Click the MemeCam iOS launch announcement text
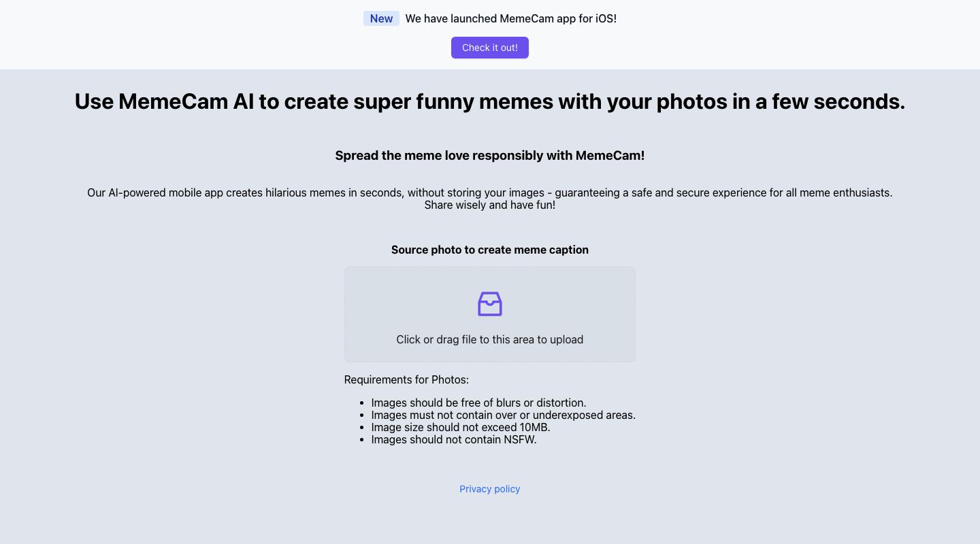The image size is (980, 544). pos(510,18)
